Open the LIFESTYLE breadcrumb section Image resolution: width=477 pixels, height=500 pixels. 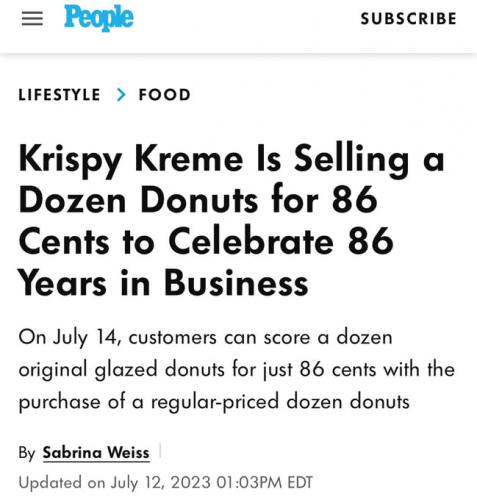click(x=59, y=95)
